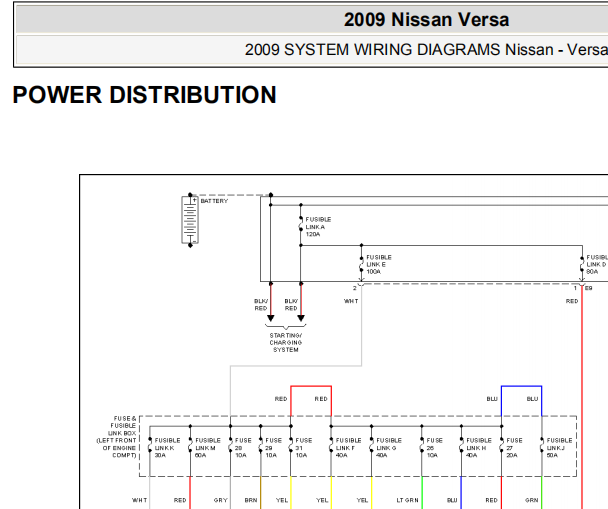Viewport: 608px width, 509px height.
Task: Click the 'FUSIBLE LINK D 80A' label
Action: [x=597, y=264]
